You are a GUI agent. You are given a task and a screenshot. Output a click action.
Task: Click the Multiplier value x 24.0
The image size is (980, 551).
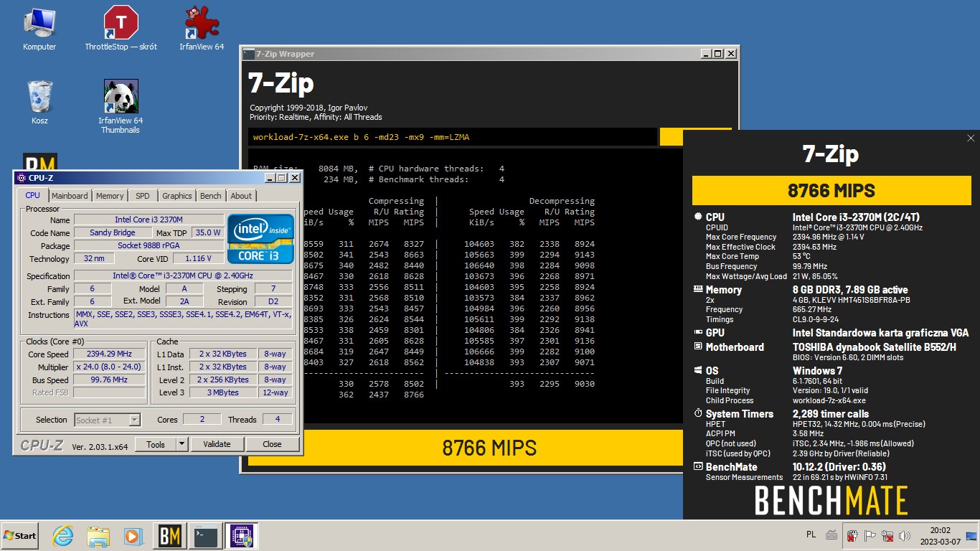click(110, 367)
